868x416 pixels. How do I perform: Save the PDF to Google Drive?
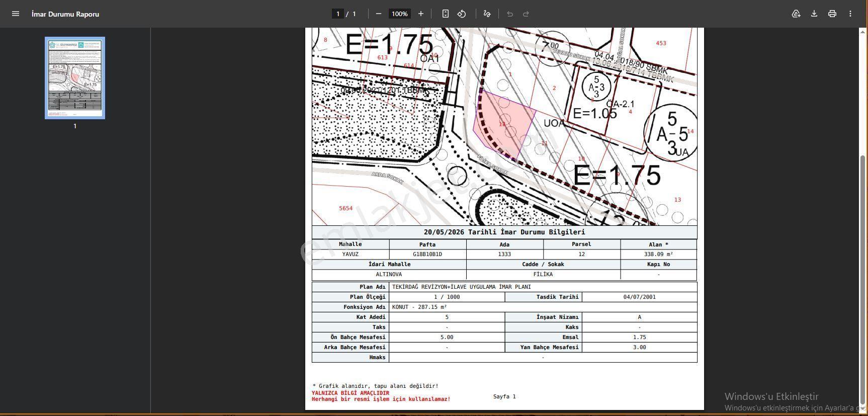coord(796,14)
